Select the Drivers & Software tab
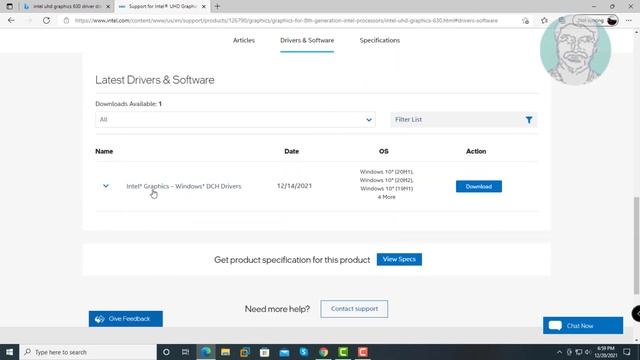 point(307,40)
